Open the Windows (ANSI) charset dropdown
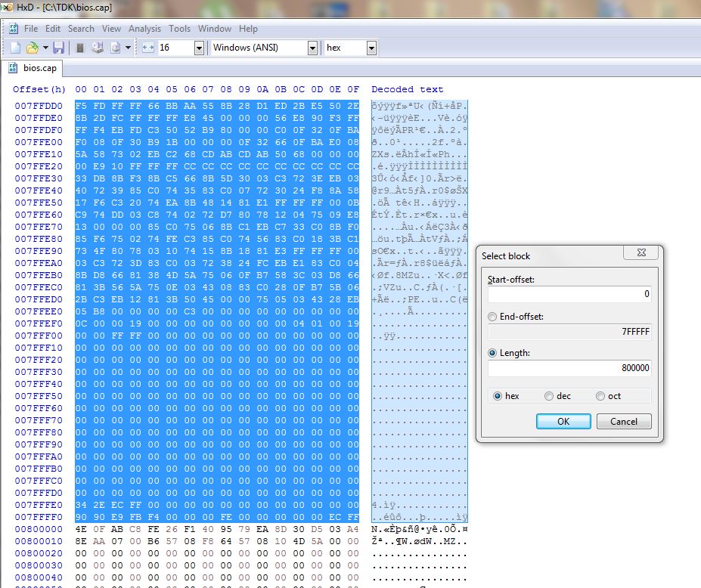701x588 pixels. coord(312,48)
